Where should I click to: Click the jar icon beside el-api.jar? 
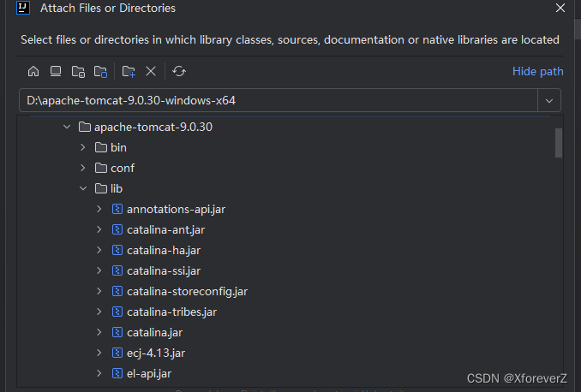pos(117,373)
